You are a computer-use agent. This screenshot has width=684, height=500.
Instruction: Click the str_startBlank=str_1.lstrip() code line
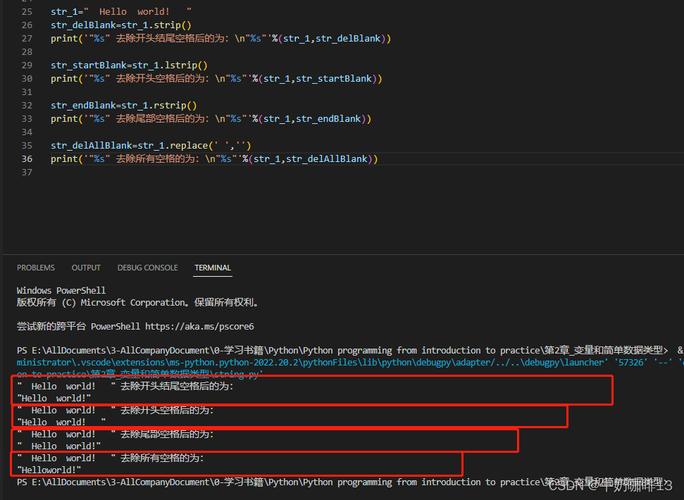click(x=129, y=65)
